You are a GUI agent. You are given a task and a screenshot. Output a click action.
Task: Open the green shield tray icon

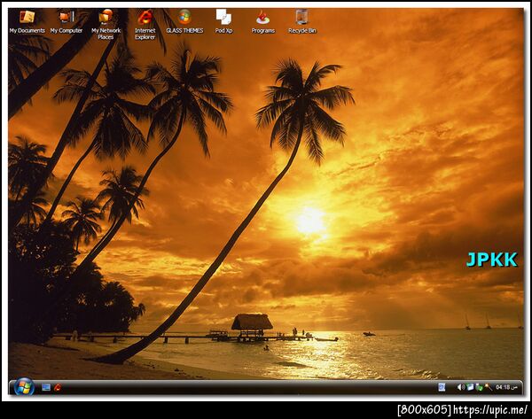[479, 387]
